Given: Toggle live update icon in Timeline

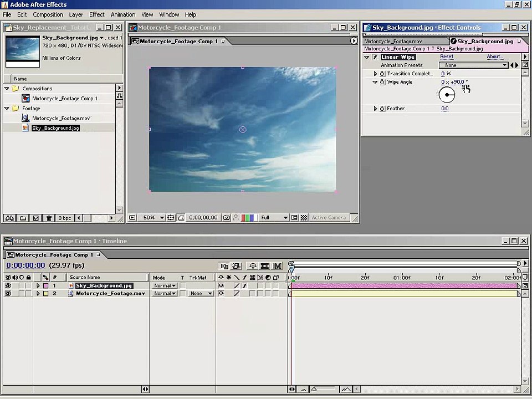Looking at the screenshot, I should [224, 266].
